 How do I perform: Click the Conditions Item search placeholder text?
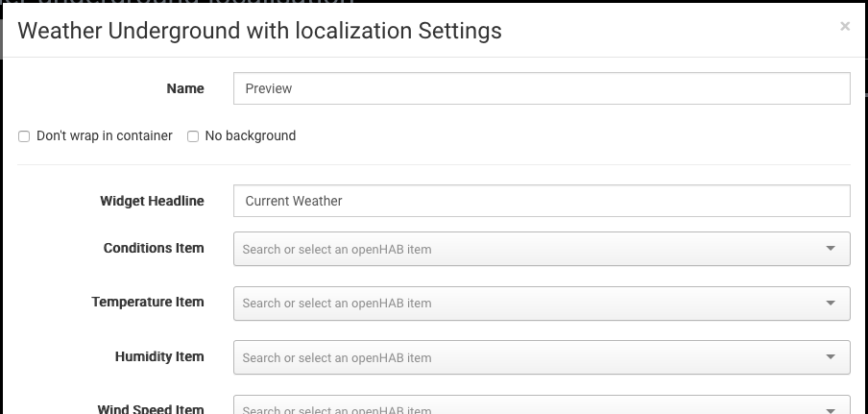(337, 250)
